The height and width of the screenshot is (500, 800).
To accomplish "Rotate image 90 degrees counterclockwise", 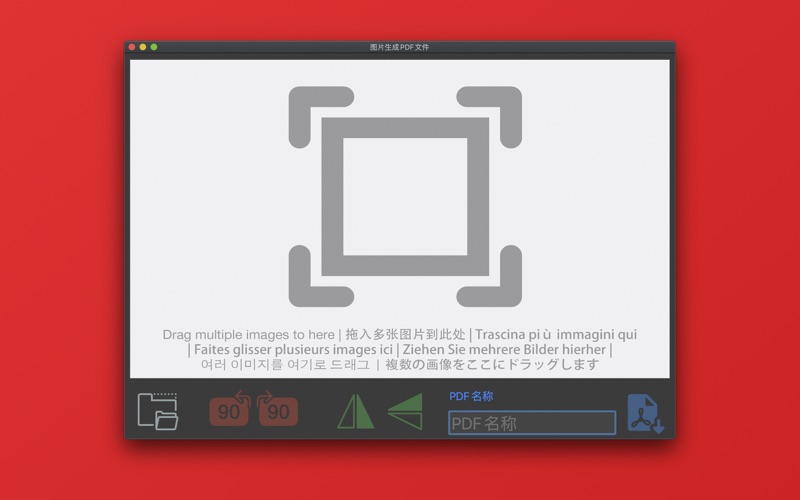I will tap(230, 409).
